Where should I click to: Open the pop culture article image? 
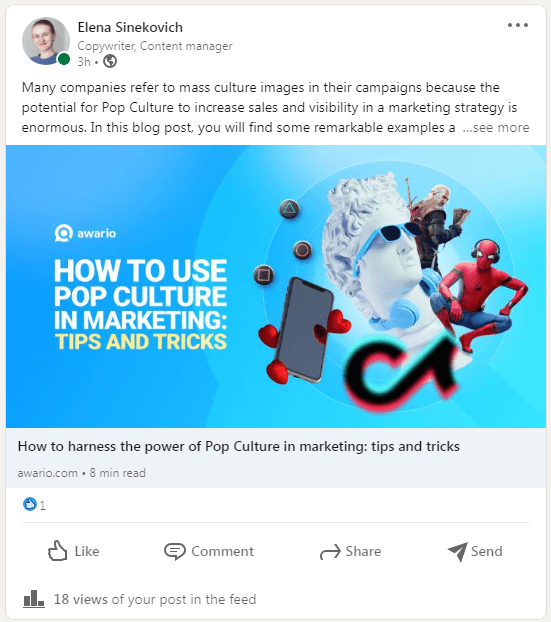(x=276, y=286)
